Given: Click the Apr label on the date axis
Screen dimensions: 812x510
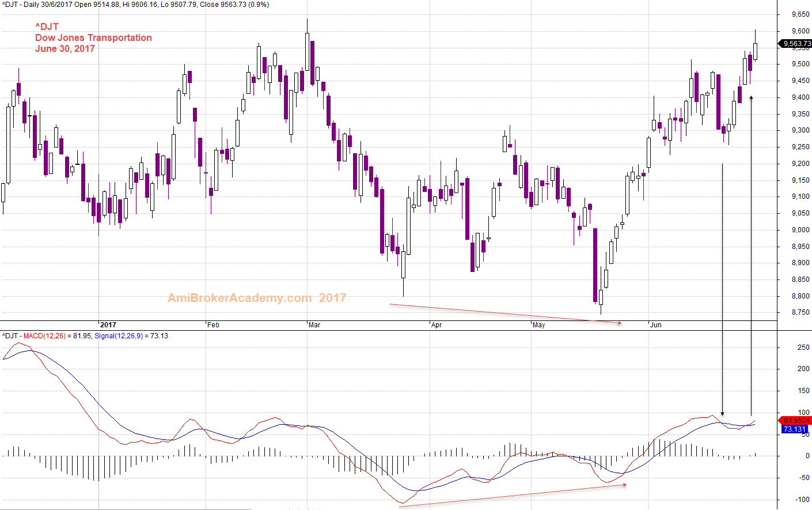Looking at the screenshot, I should [437, 325].
